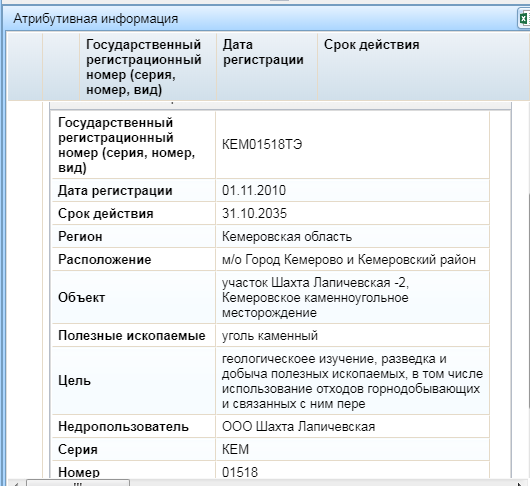This screenshot has height=486, width=530.
Task: Click Объект row label
Action: pos(81,298)
